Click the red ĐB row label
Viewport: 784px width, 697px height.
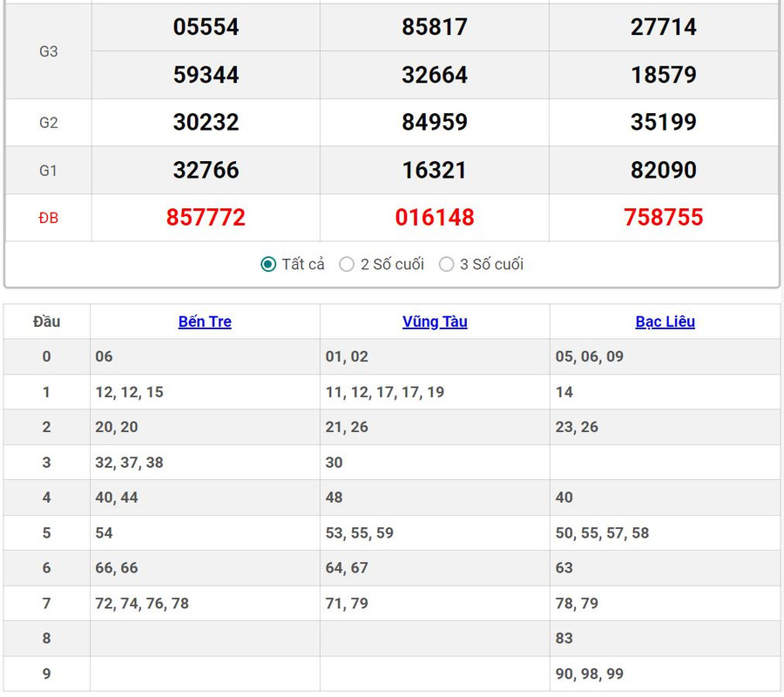[49, 218]
